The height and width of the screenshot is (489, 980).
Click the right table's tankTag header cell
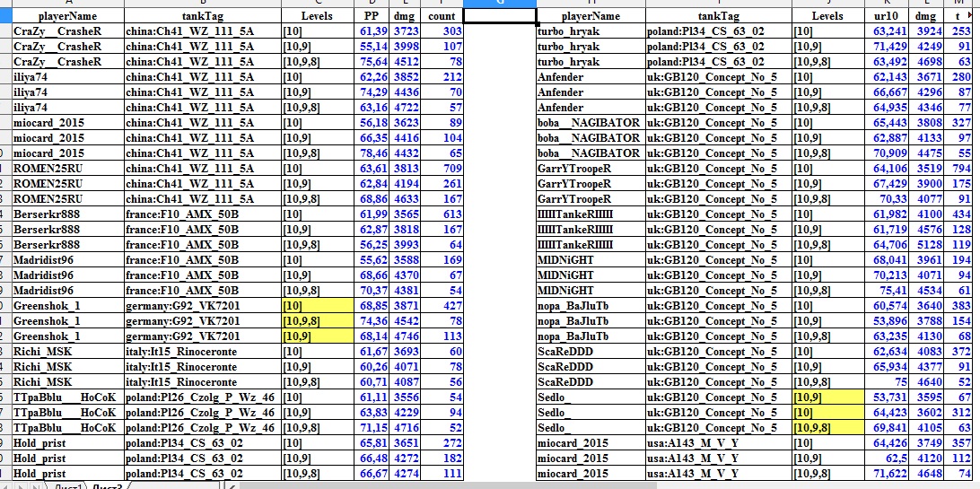point(719,15)
